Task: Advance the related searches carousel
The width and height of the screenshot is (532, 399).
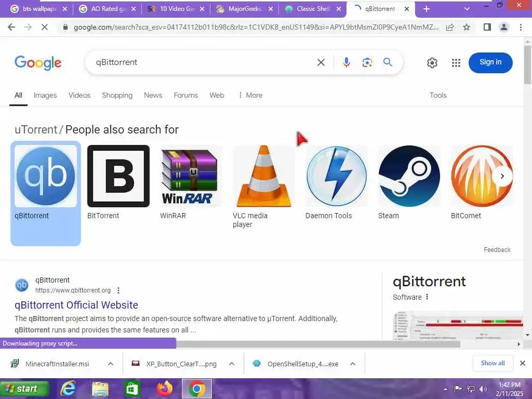Action: 502,176
